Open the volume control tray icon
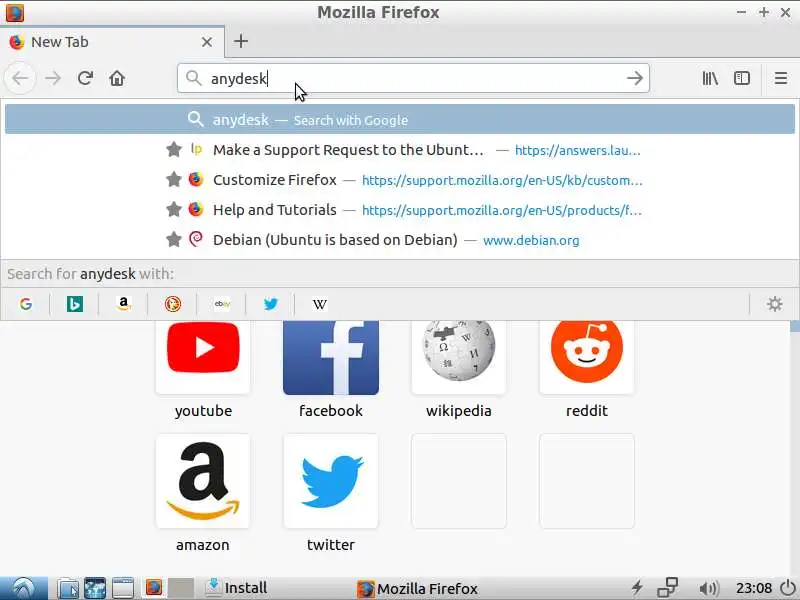Viewport: 800px width, 600px height. click(x=709, y=588)
